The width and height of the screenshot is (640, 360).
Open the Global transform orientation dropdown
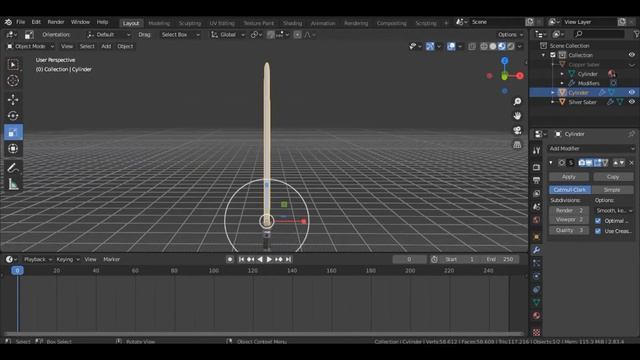coord(228,35)
